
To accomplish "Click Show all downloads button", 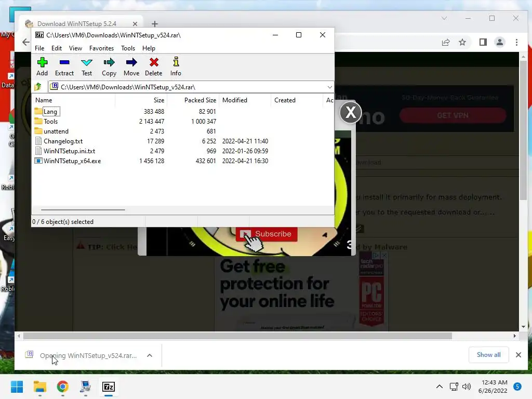I will pyautogui.click(x=488, y=355).
